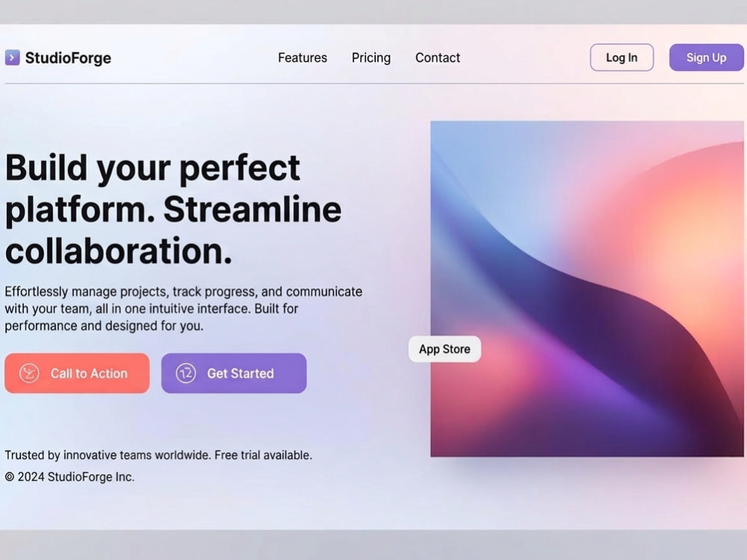Click the circular icon in Get Started
Viewport: 747px width, 560px height.
pos(186,373)
